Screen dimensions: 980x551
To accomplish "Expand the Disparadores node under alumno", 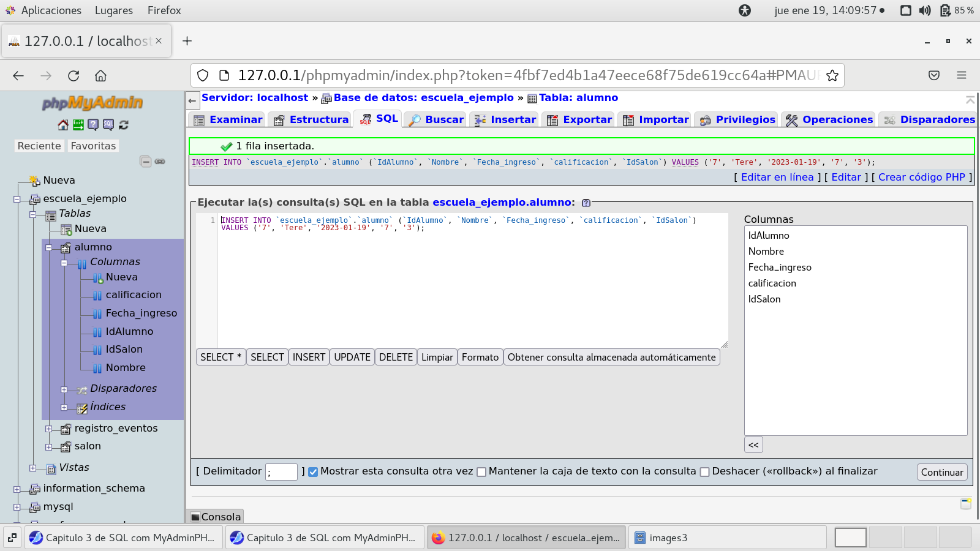I will (x=64, y=389).
